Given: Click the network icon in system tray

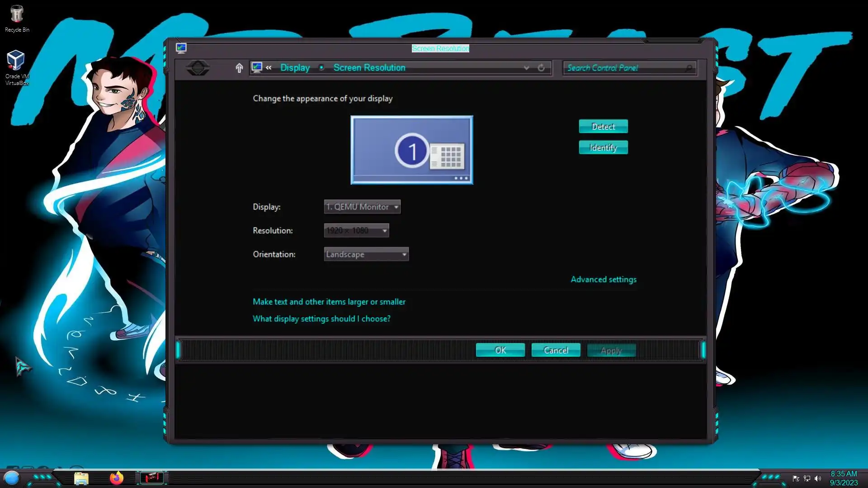Looking at the screenshot, I should coord(807,479).
